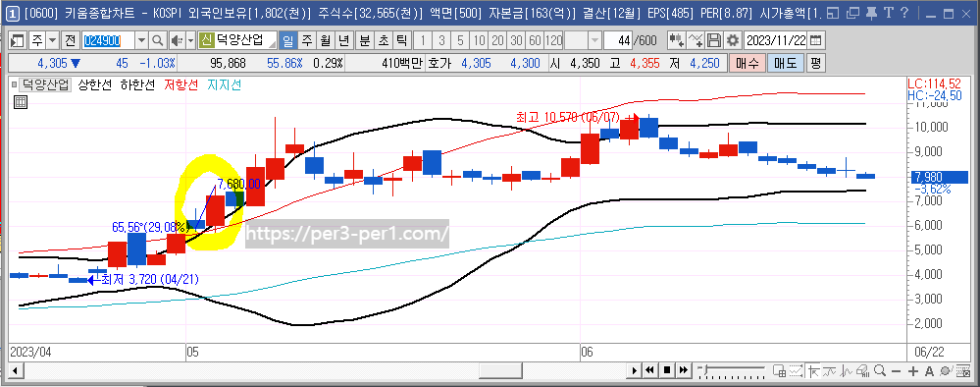
Task: Click the crosshair cursor tool icon
Action: pos(813,370)
